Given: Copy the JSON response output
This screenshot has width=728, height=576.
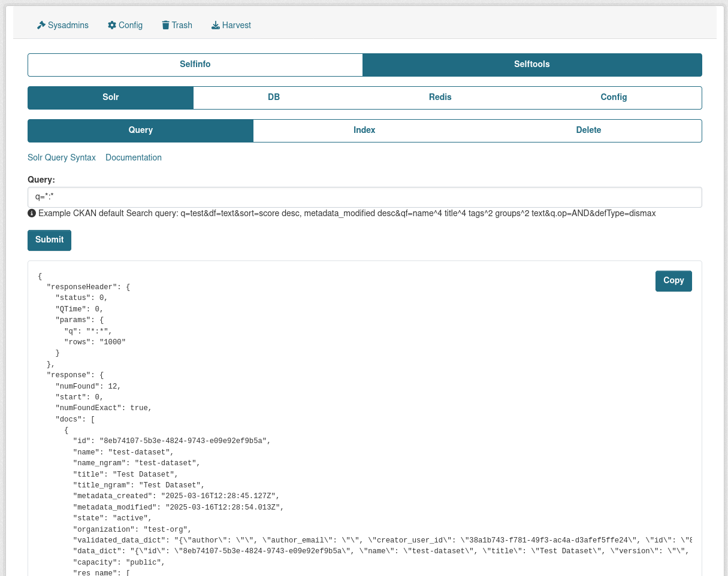Looking at the screenshot, I should pos(673,281).
